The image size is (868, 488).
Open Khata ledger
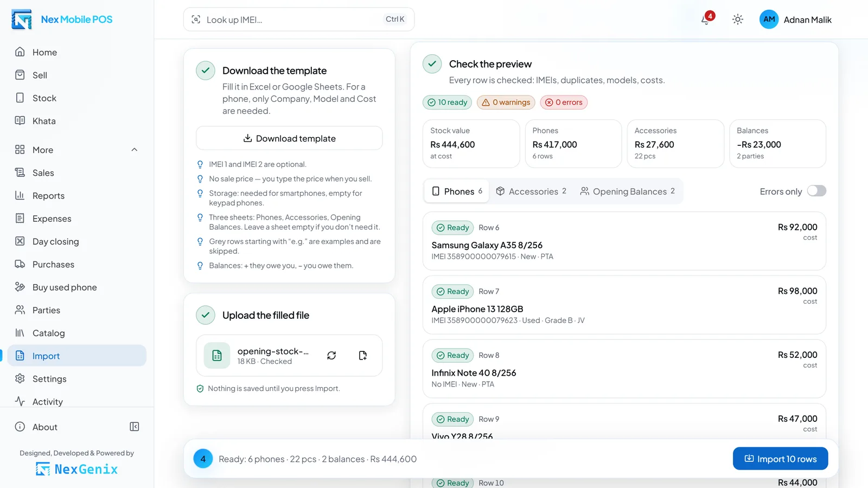pyautogui.click(x=77, y=121)
